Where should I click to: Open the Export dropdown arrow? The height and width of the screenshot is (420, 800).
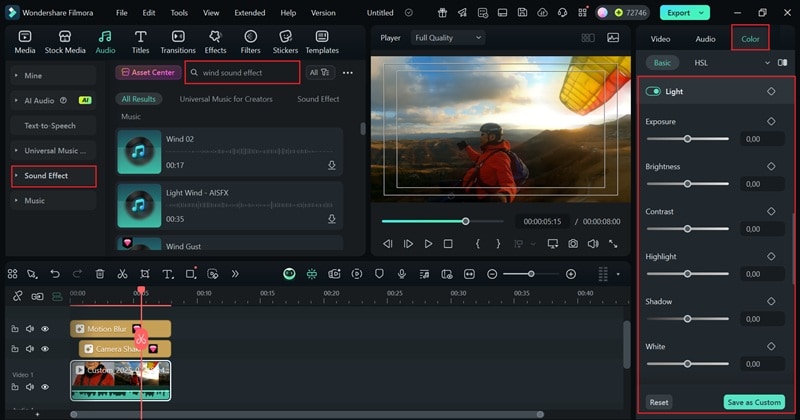[x=702, y=13]
